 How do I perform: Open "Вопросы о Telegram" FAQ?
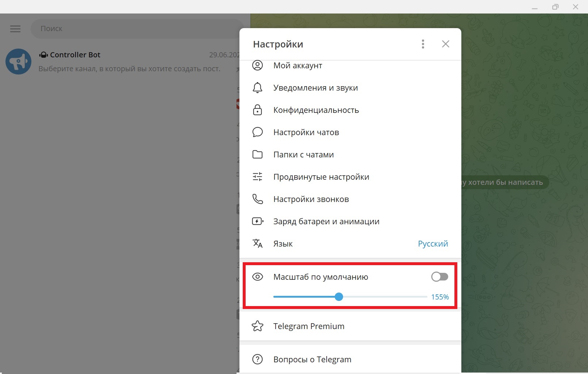tap(350, 359)
